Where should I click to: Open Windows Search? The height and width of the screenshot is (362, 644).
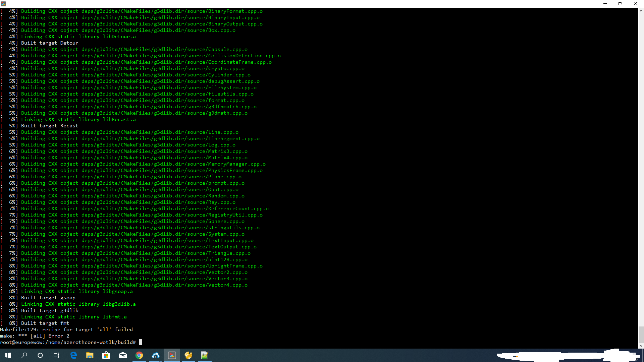24,355
